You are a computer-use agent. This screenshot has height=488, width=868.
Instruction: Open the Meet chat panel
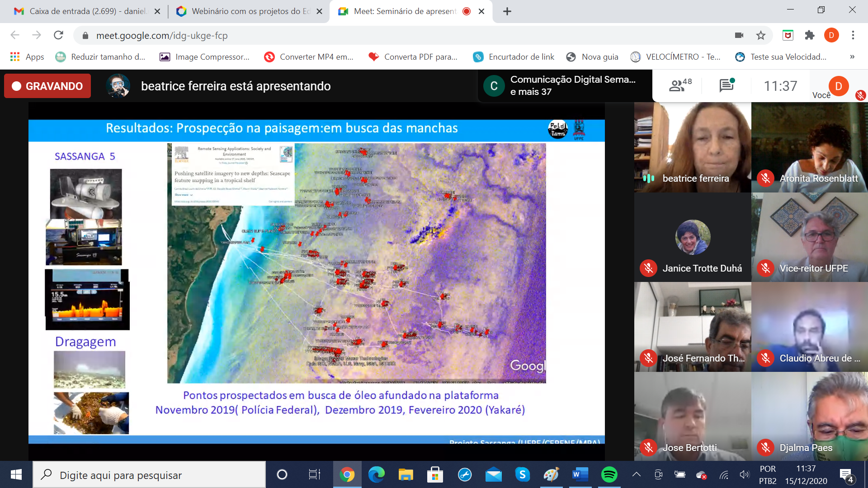(x=726, y=85)
